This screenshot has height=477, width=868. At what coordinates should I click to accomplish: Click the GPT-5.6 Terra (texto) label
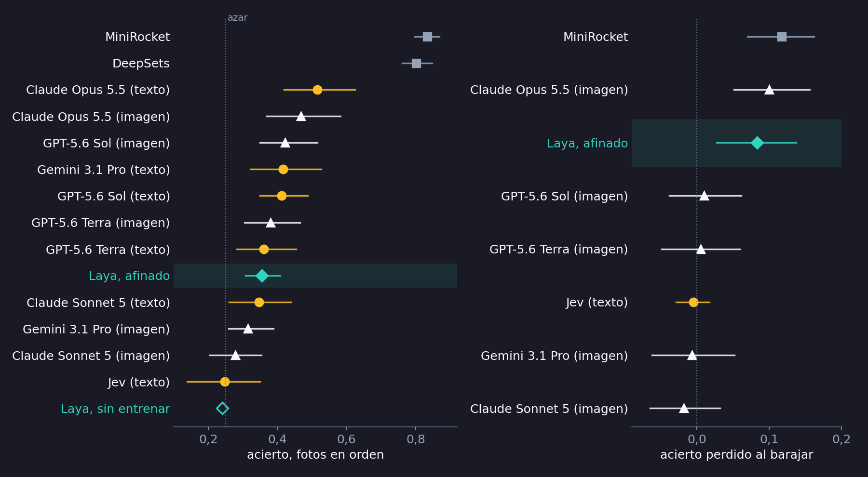108,250
